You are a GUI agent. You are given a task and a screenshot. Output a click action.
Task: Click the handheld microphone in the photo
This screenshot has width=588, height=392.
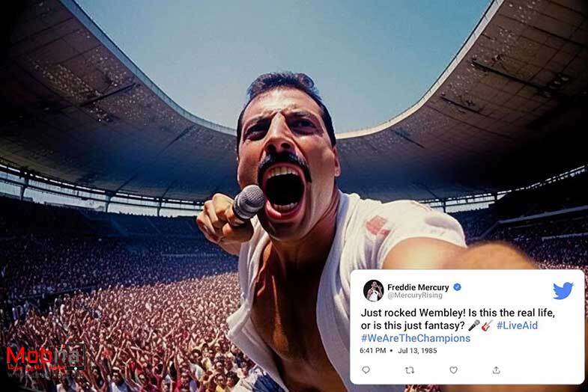[x=247, y=203]
